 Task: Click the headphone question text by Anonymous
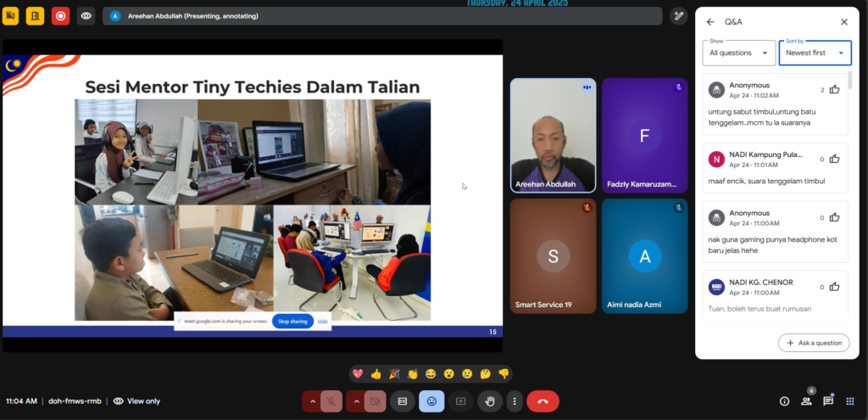pyautogui.click(x=773, y=245)
